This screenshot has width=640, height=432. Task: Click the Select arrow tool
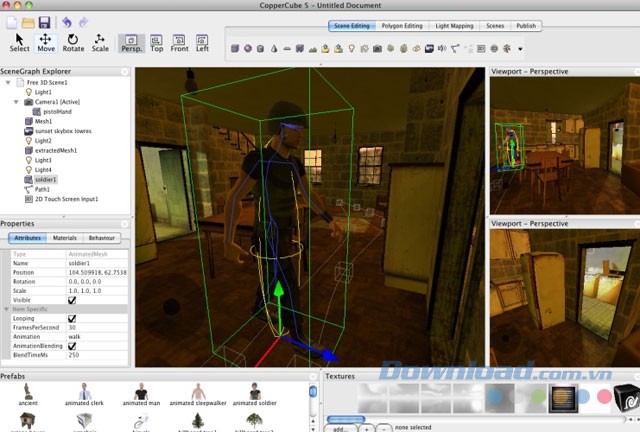pyautogui.click(x=19, y=41)
